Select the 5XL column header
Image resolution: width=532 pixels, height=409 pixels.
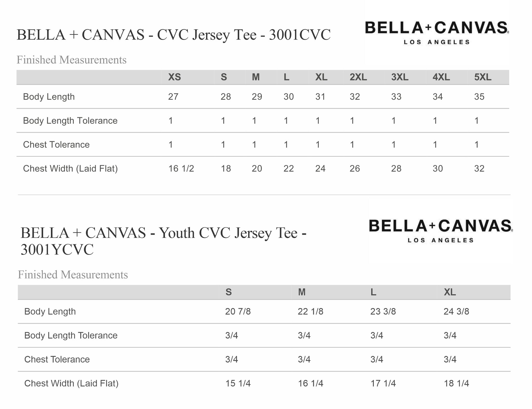[x=483, y=77]
